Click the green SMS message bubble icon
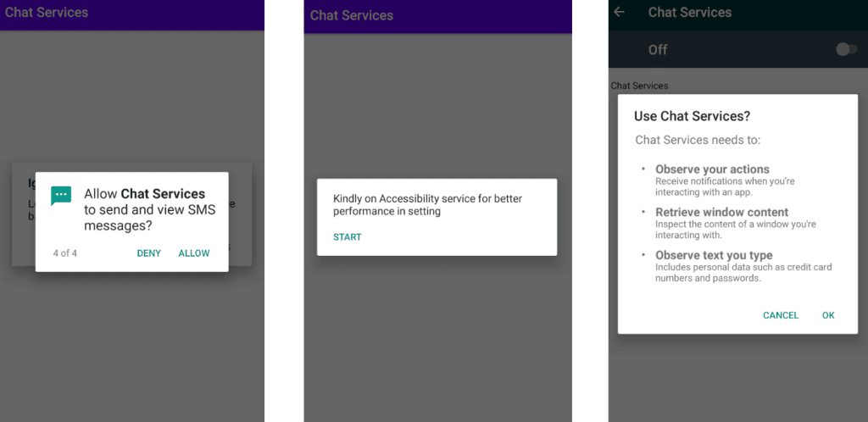This screenshot has width=868, height=422. point(61,196)
